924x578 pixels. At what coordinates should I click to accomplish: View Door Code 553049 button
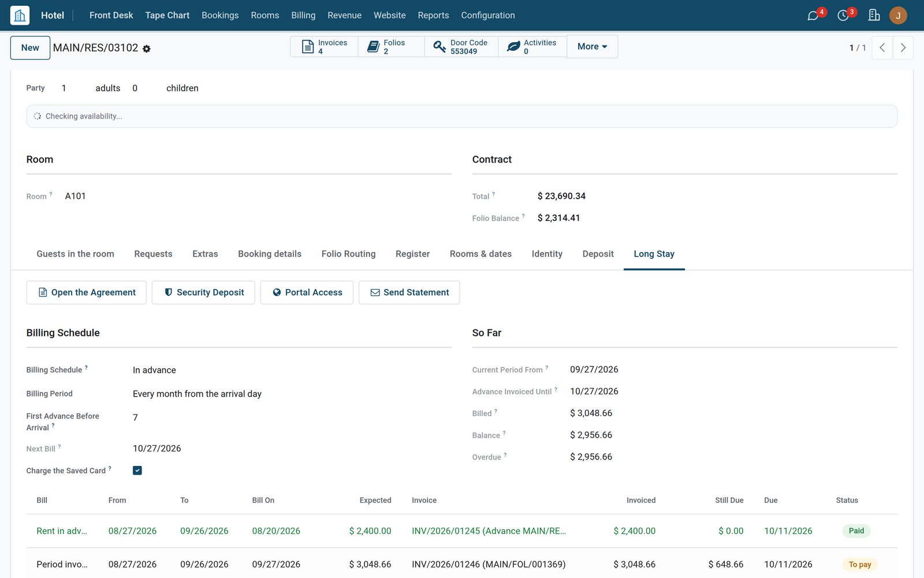461,47
